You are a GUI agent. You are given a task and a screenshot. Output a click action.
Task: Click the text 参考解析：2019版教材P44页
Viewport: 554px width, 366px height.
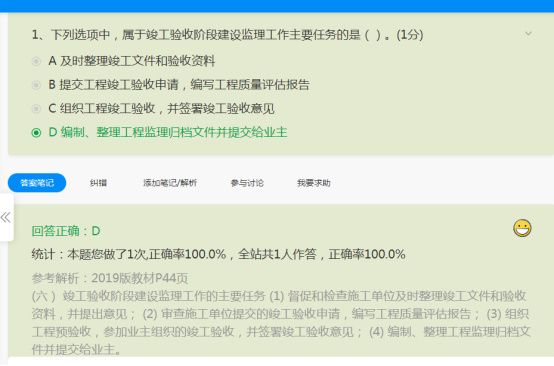pyautogui.click(x=110, y=278)
